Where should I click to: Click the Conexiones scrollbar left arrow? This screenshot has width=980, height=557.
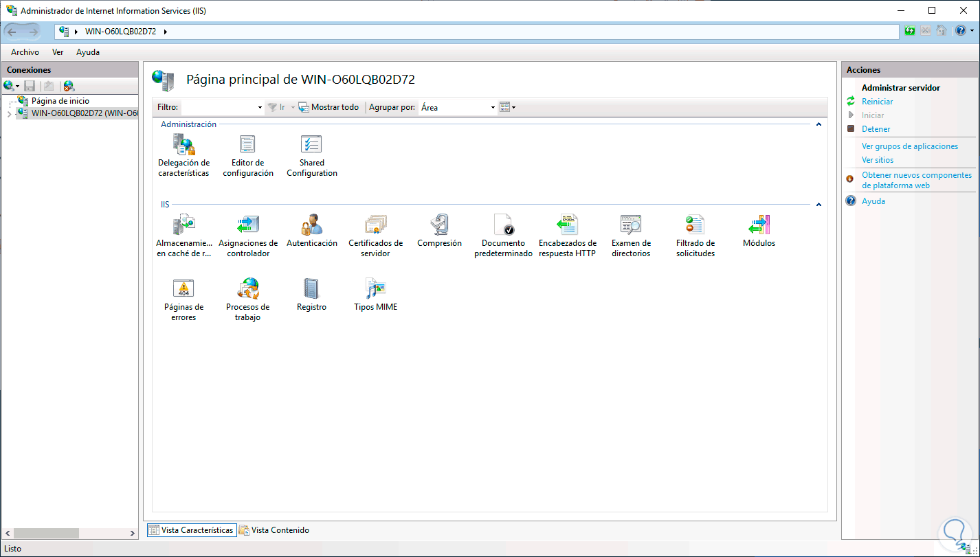(8, 533)
